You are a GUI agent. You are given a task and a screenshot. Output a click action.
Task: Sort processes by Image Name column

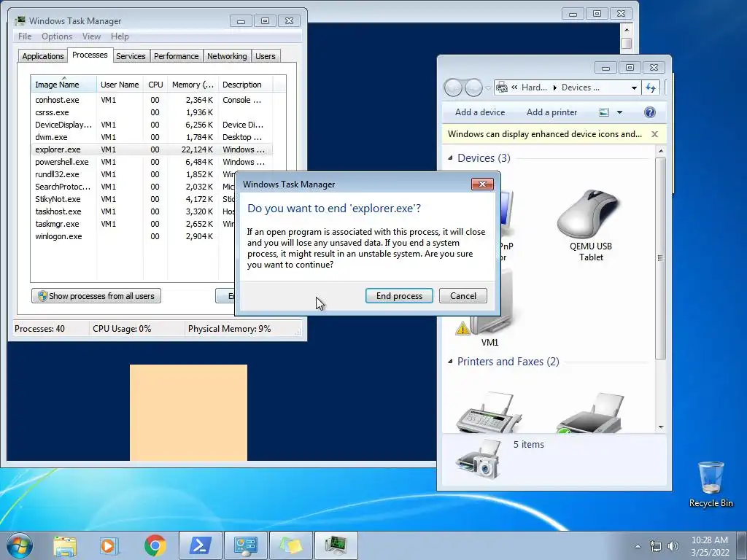63,85
